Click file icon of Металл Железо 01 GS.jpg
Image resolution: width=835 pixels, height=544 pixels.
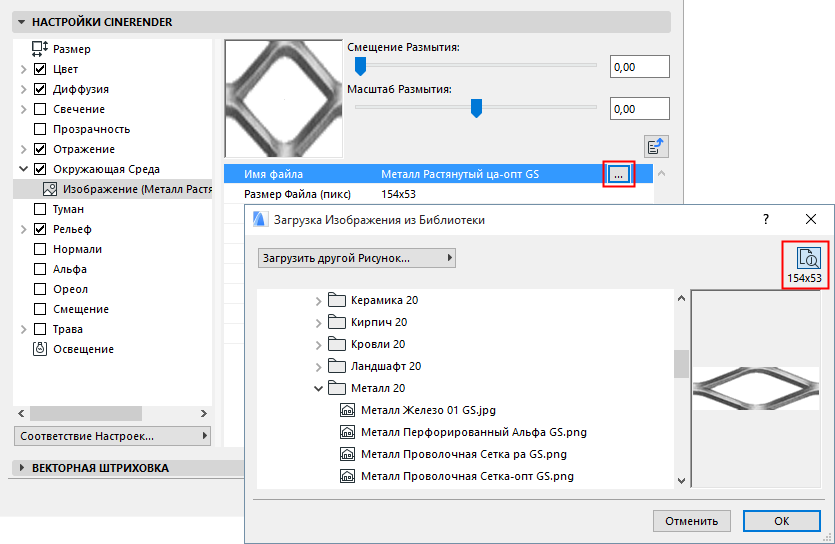347,410
